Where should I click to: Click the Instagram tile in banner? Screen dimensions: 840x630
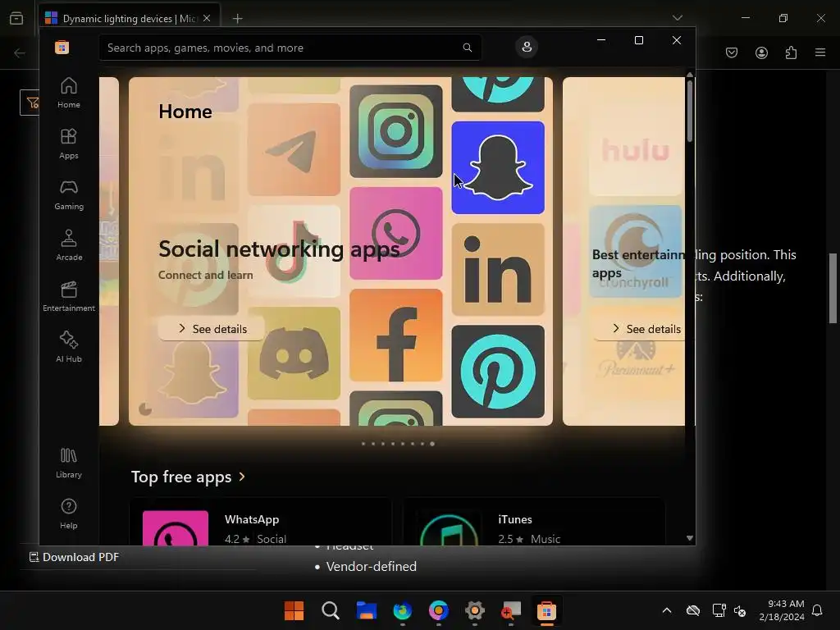396,131
